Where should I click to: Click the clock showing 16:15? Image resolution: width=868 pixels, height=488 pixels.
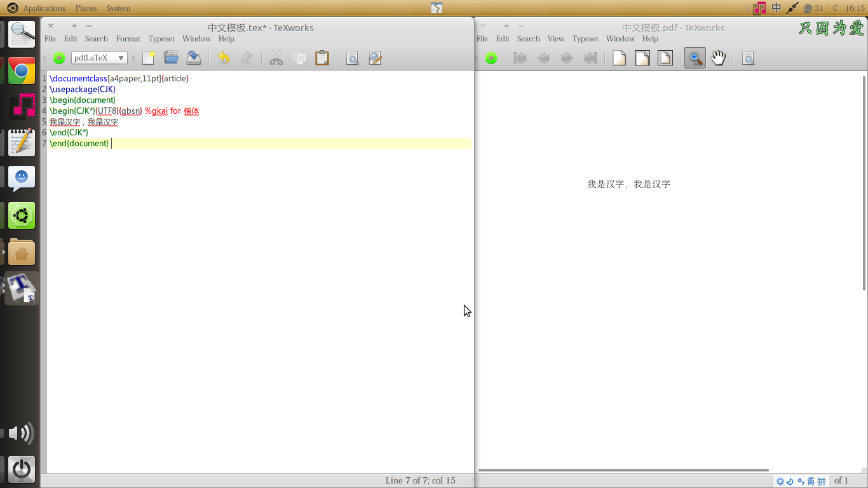point(855,8)
